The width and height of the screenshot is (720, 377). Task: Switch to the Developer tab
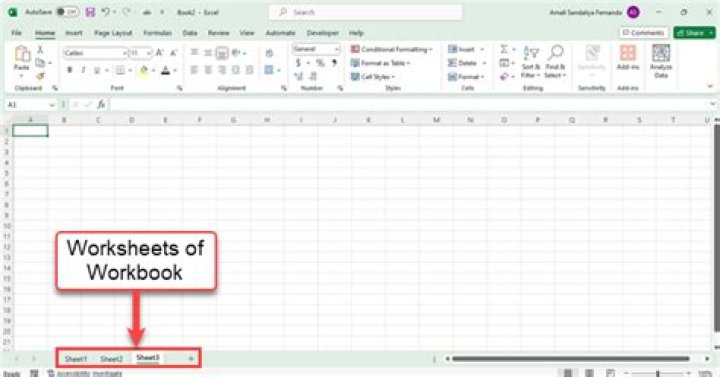click(322, 33)
